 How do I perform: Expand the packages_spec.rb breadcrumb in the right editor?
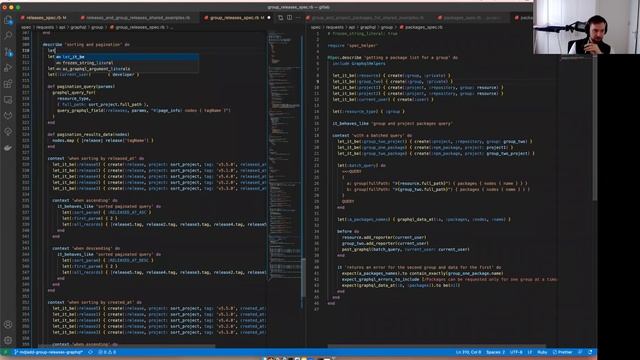[421, 27]
